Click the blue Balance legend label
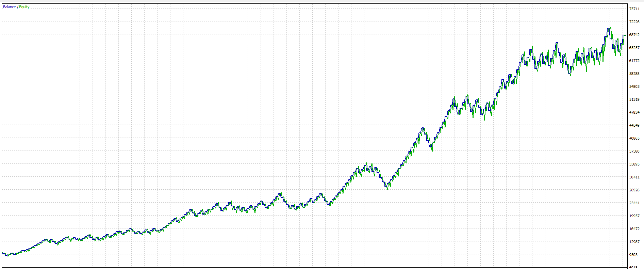This screenshot has width=644, height=269. tap(9, 7)
